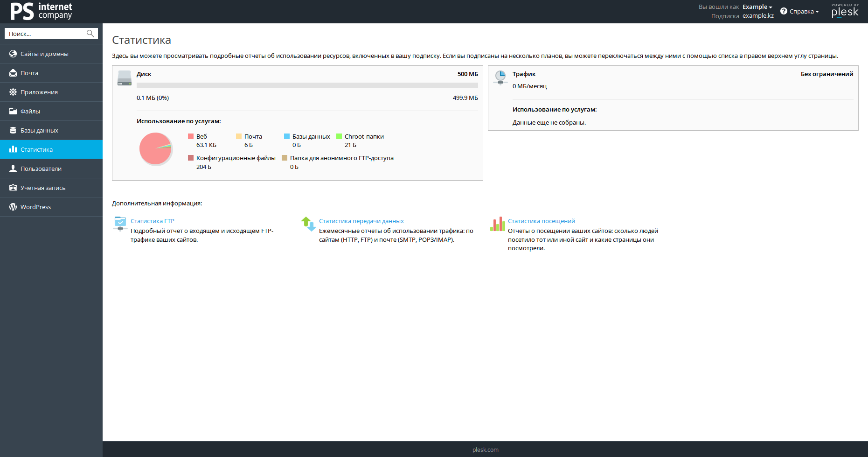Click the envelope icon for Почта
The width and height of the screenshot is (868, 457).
point(13,73)
